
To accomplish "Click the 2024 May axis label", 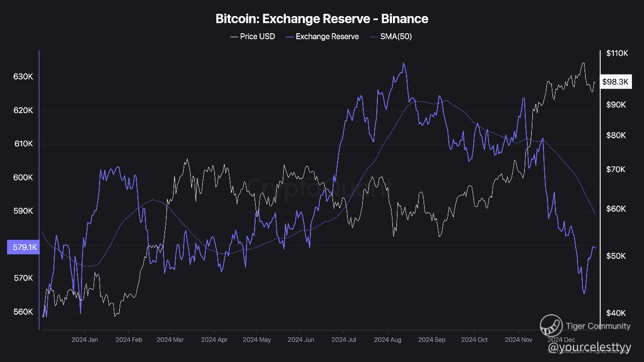I will (257, 340).
